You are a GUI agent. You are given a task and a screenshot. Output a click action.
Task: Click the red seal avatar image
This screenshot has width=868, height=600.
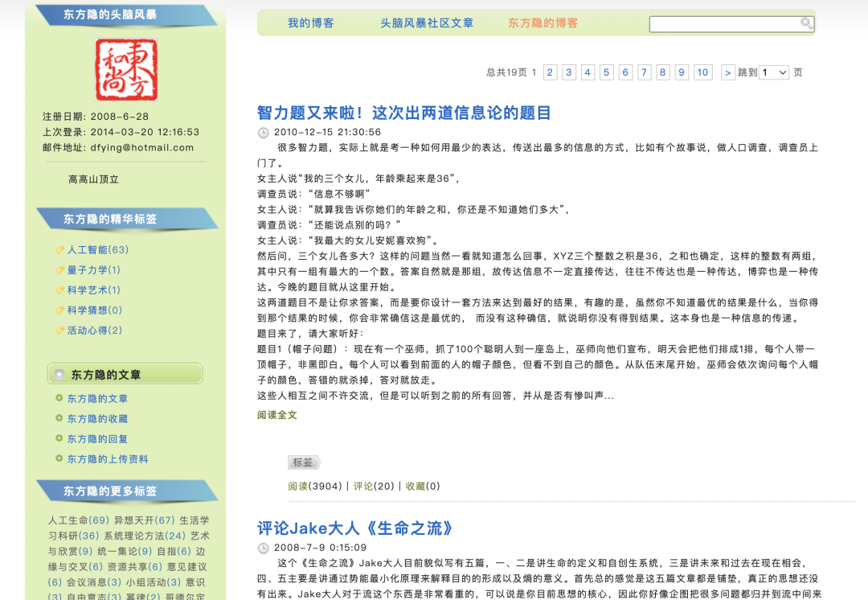pos(126,70)
